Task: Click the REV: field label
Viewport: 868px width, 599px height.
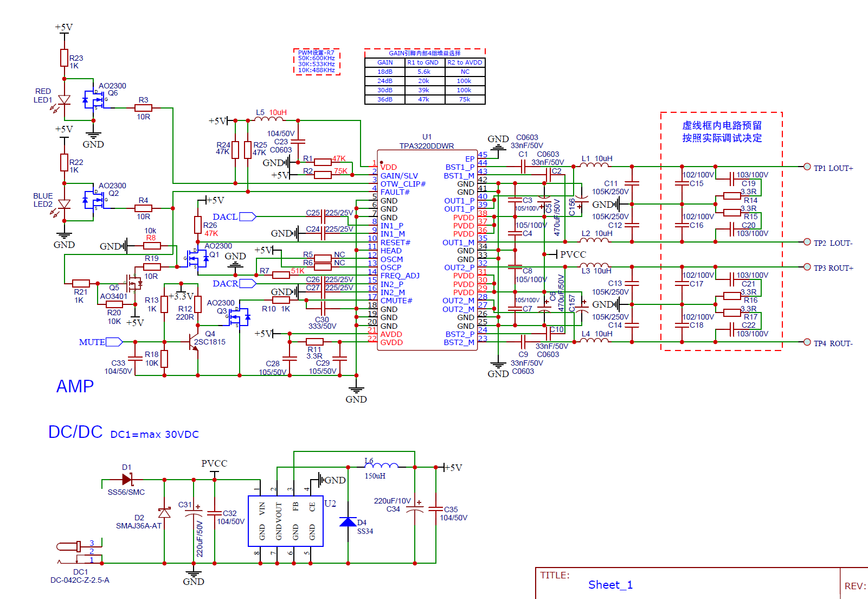Action: (855, 586)
